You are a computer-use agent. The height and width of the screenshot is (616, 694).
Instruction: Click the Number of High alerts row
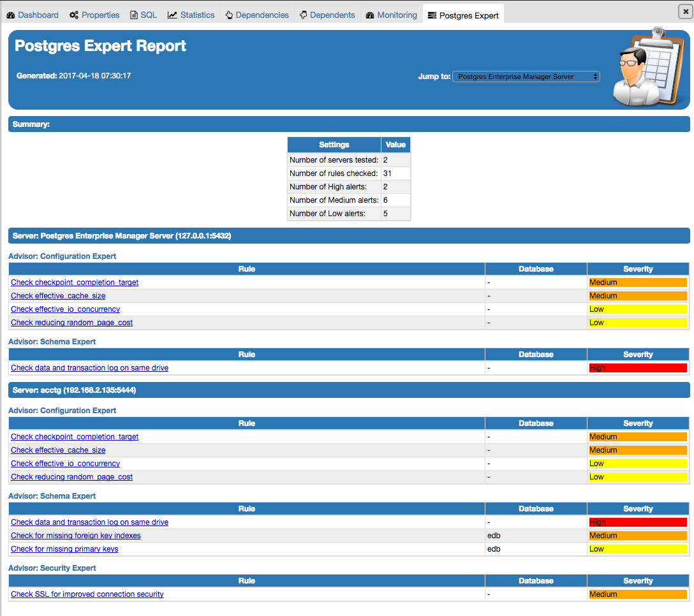pyautogui.click(x=349, y=187)
